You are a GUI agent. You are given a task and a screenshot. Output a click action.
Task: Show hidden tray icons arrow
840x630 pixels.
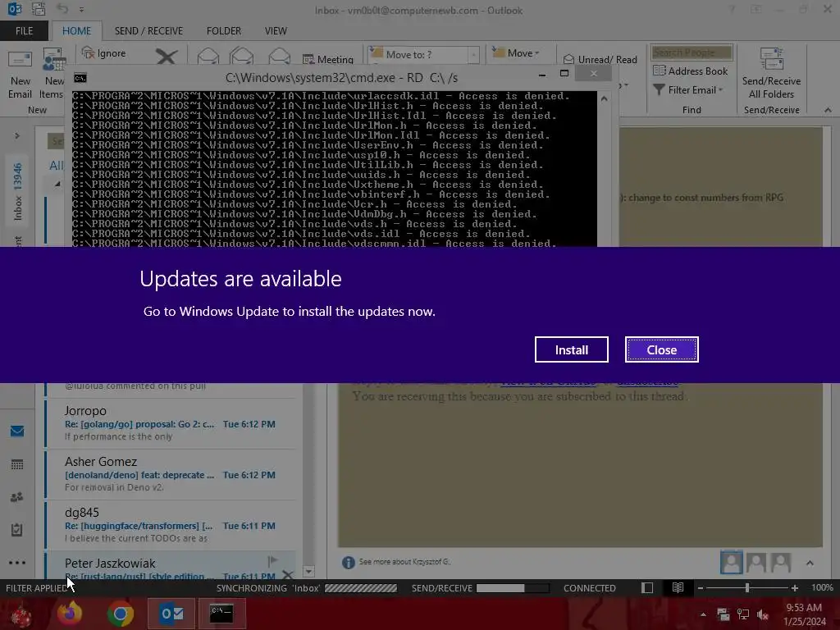click(x=703, y=614)
